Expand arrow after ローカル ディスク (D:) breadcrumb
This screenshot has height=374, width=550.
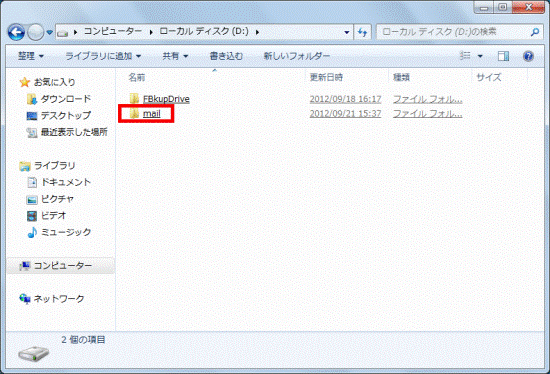click(x=257, y=32)
